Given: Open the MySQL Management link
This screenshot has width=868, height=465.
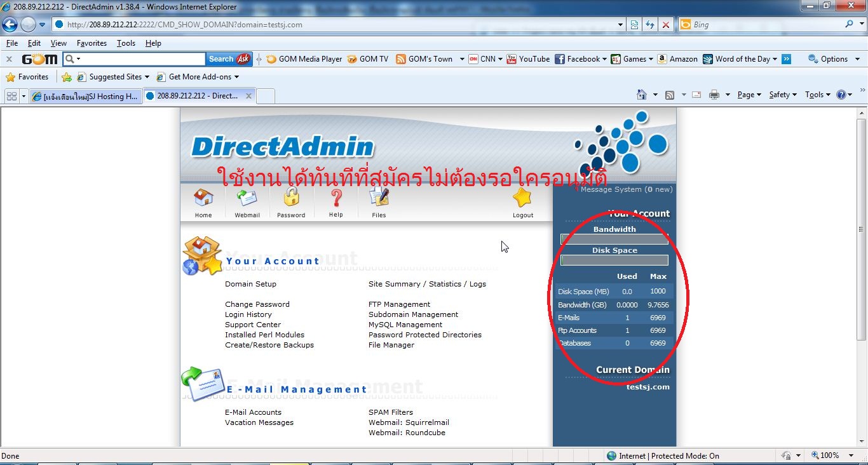Looking at the screenshot, I should (x=405, y=325).
